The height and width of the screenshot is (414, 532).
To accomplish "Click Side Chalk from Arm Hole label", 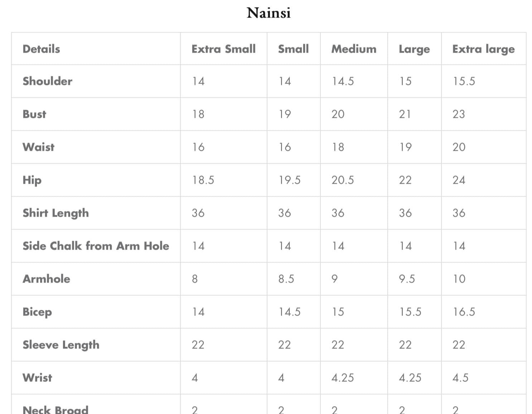I will [96, 246].
